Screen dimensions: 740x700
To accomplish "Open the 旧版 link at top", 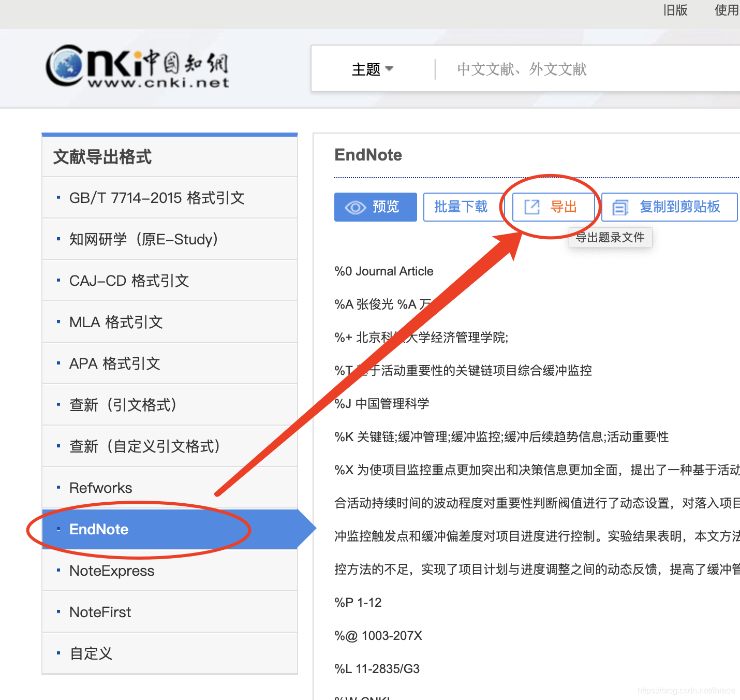I will tap(675, 10).
